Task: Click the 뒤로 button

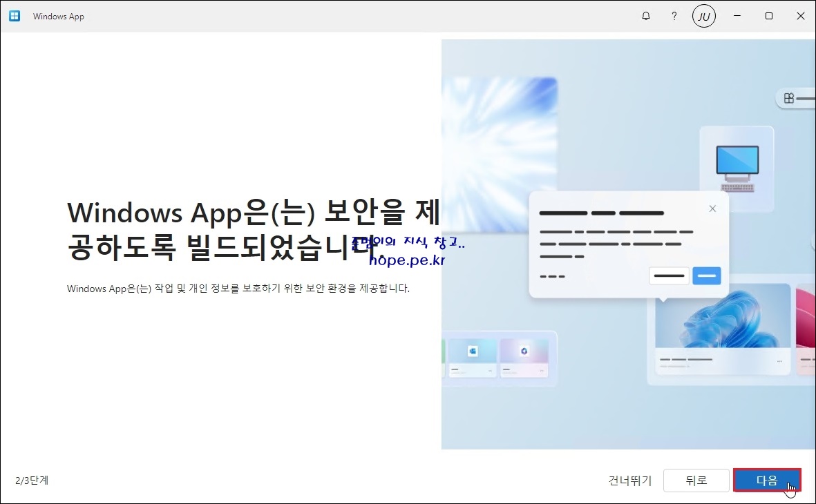Action: point(696,480)
